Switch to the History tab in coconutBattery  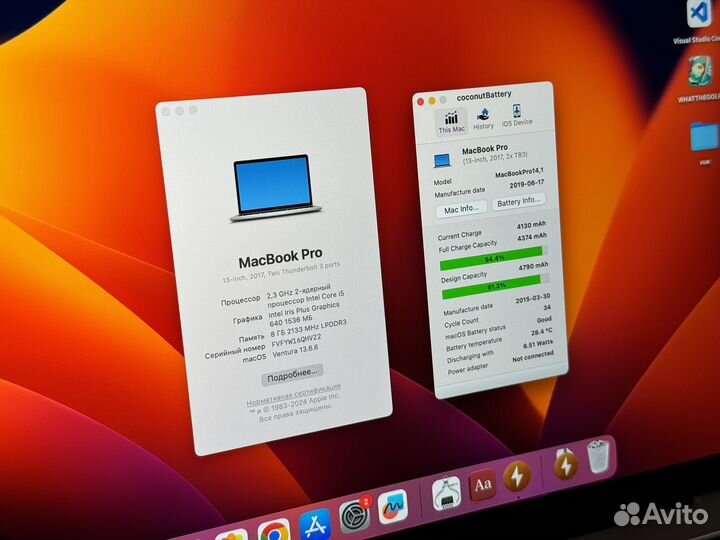coord(483,119)
